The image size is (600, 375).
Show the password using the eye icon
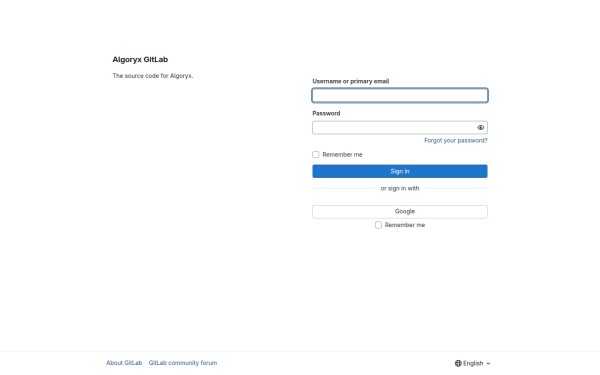tap(481, 127)
